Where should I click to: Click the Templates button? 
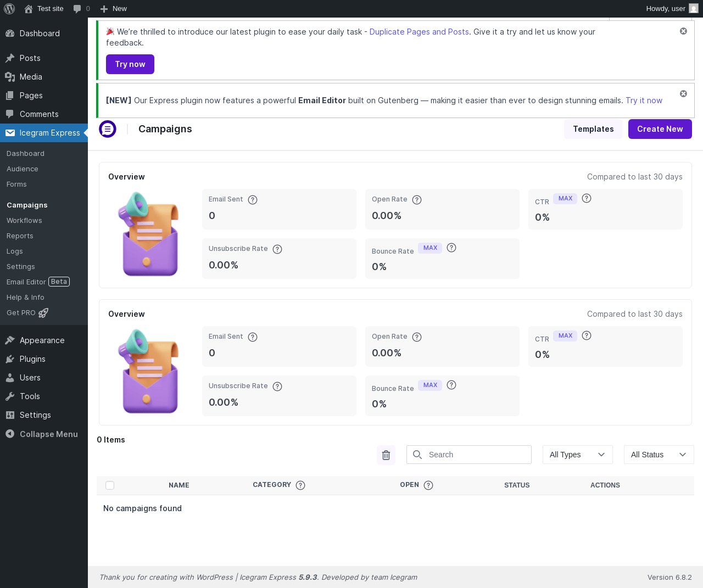tap(593, 129)
